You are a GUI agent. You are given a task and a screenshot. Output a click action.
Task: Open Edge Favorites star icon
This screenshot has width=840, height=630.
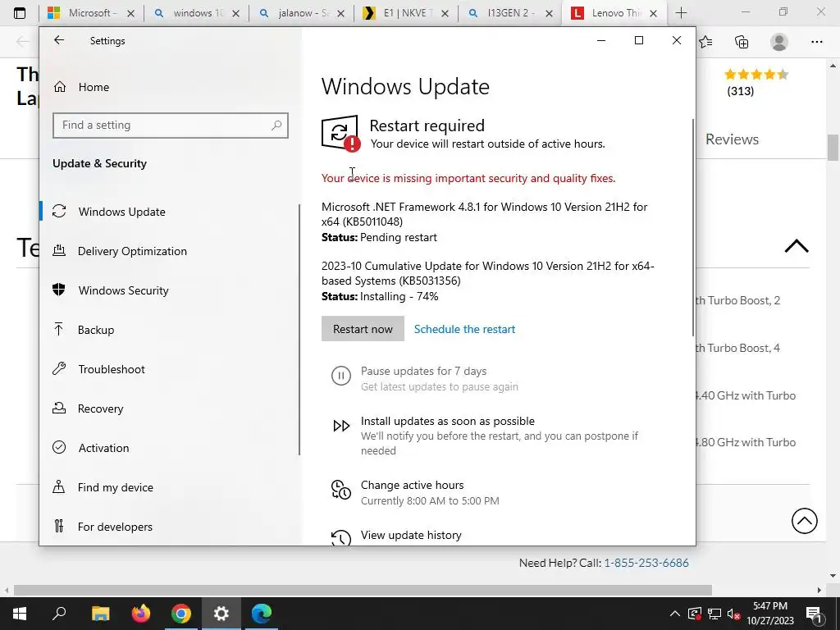705,42
